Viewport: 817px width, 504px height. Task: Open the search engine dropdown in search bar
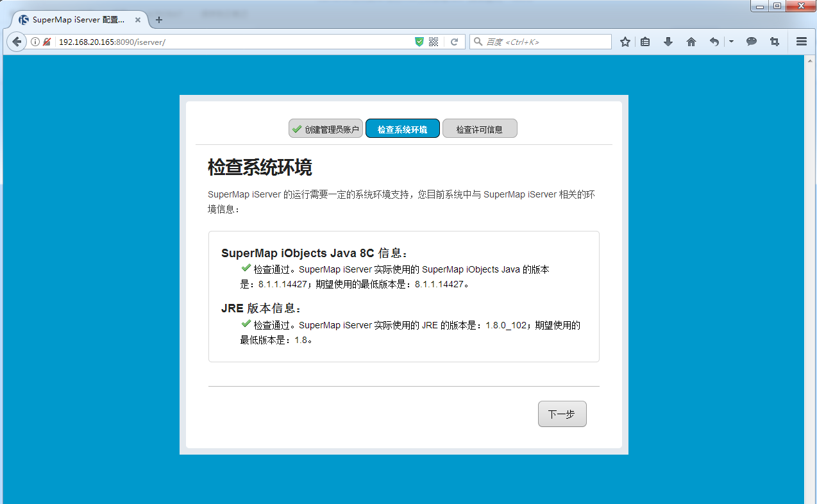pos(477,41)
